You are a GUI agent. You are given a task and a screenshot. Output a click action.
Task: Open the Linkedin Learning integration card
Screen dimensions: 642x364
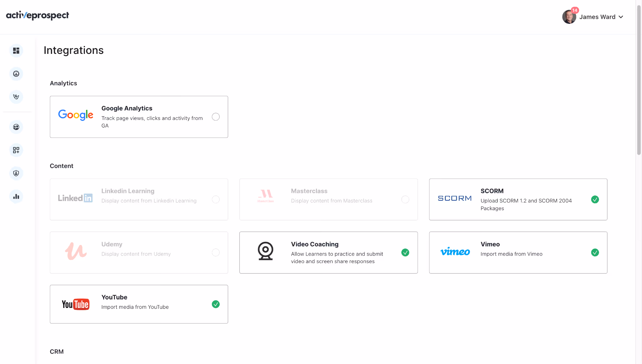point(139,199)
